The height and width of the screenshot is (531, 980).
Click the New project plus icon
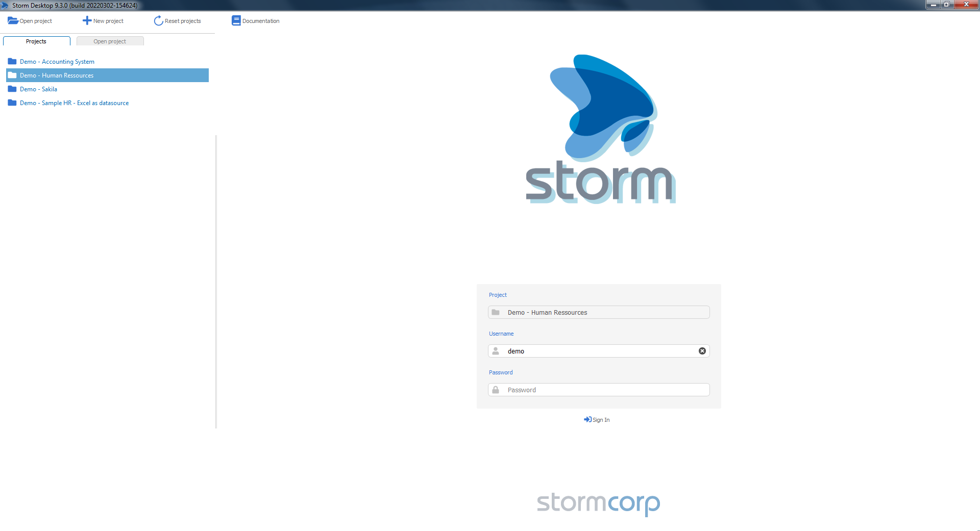click(x=87, y=20)
